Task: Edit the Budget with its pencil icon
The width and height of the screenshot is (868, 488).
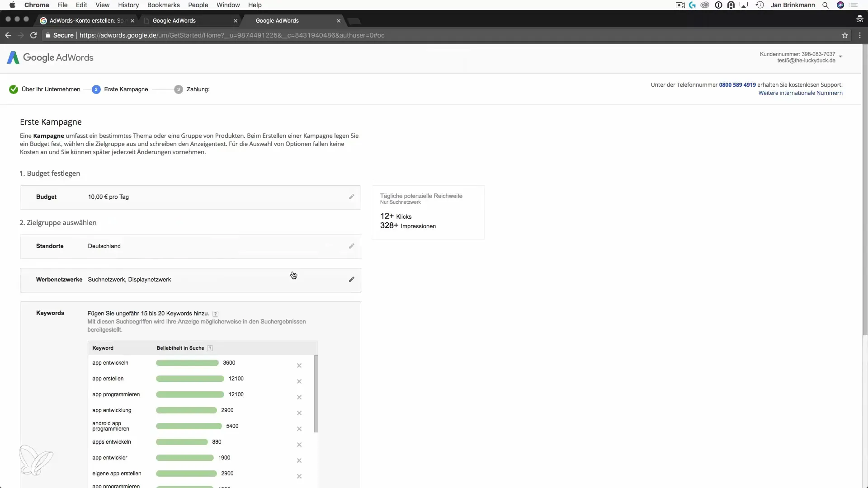Action: pos(351,197)
